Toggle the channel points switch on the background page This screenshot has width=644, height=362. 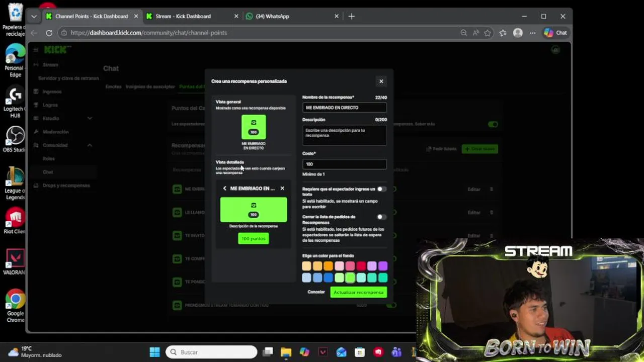tap(493, 124)
